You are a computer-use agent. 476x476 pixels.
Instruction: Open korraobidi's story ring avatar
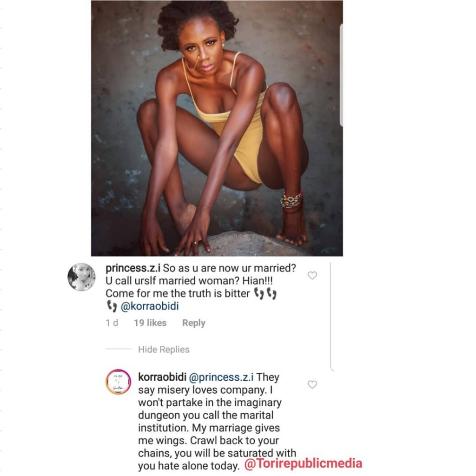[118, 382]
